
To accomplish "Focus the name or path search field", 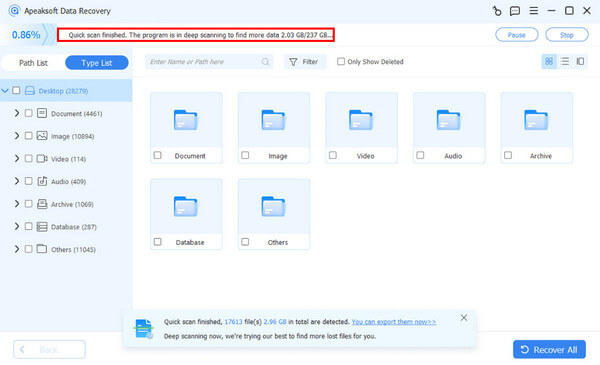I will click(209, 62).
